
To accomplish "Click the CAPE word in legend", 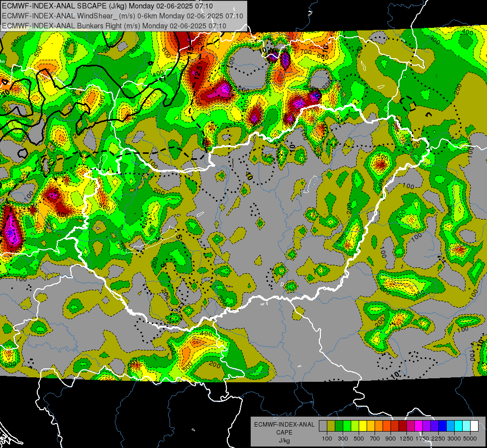I will pyautogui.click(x=284, y=433).
